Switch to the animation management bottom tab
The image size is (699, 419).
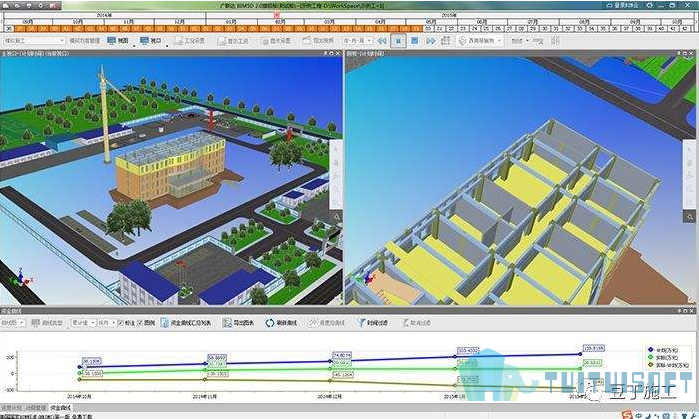click(36, 408)
